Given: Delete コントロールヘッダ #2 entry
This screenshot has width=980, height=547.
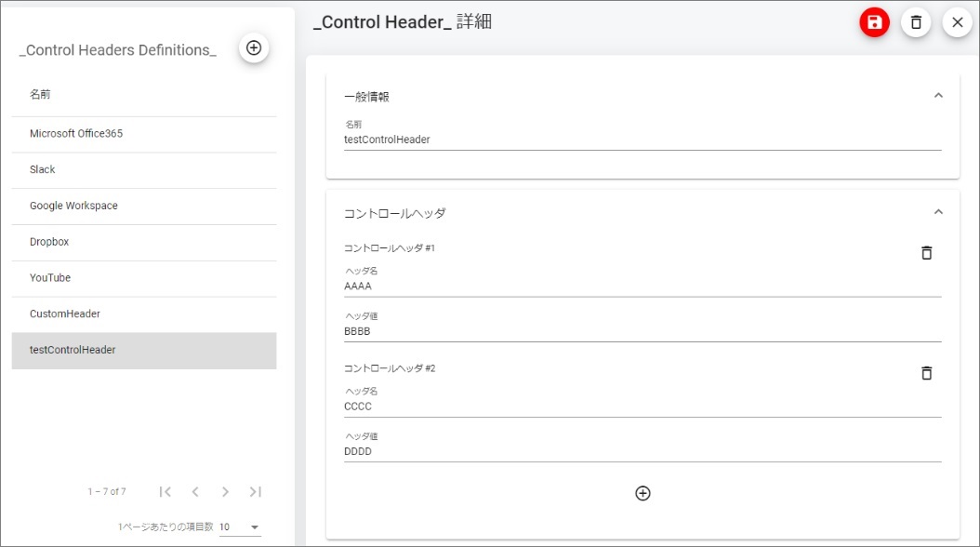Looking at the screenshot, I should point(926,373).
